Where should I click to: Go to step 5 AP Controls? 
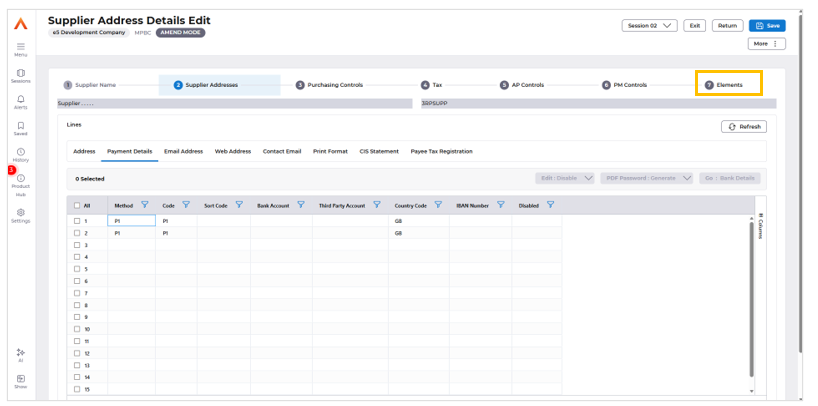522,85
